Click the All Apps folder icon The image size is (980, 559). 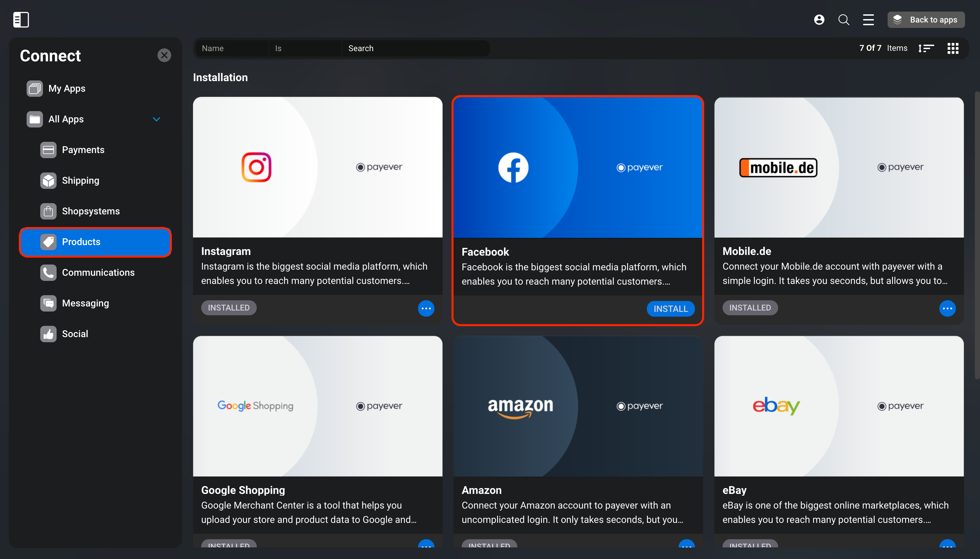click(34, 119)
